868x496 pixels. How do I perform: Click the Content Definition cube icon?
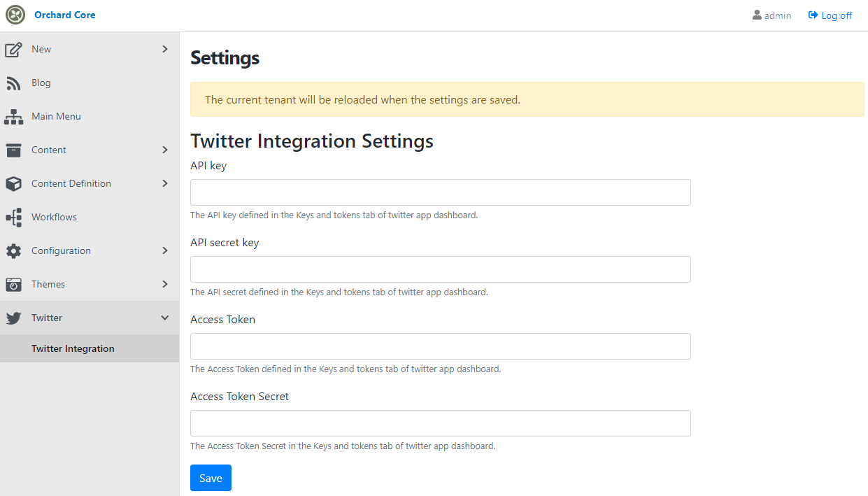click(x=13, y=184)
